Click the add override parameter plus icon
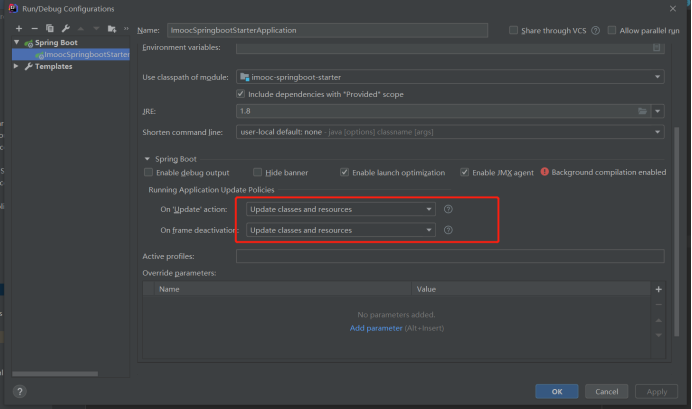The image size is (692, 409). click(658, 289)
